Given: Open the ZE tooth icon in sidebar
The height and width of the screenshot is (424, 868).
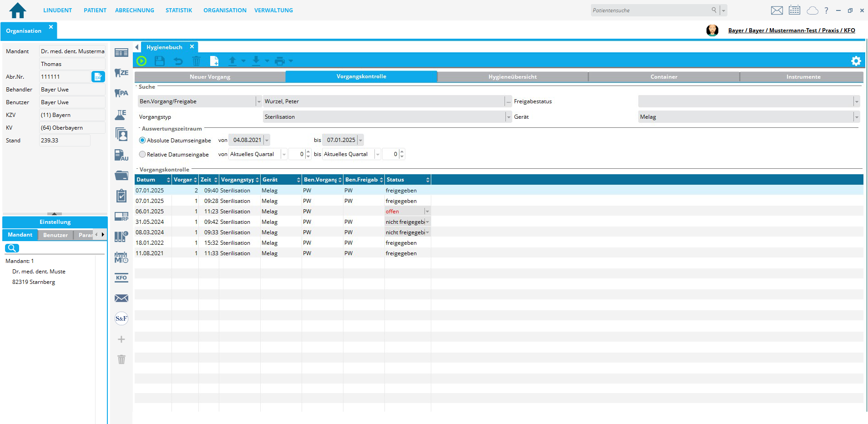Looking at the screenshot, I should (x=121, y=73).
